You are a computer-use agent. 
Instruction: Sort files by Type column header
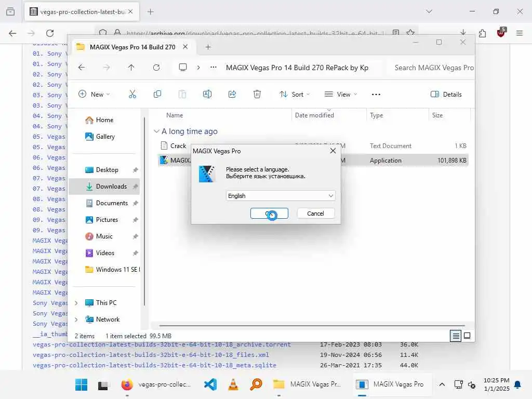point(376,115)
